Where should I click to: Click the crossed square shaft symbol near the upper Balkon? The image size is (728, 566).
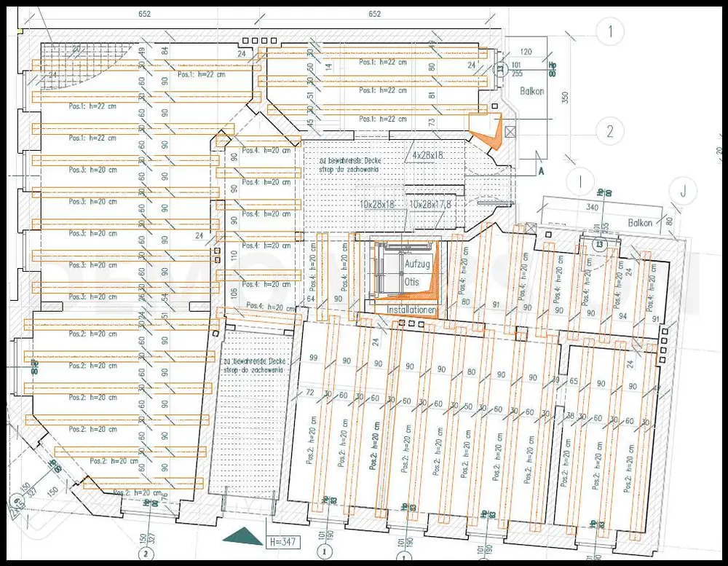(x=510, y=132)
